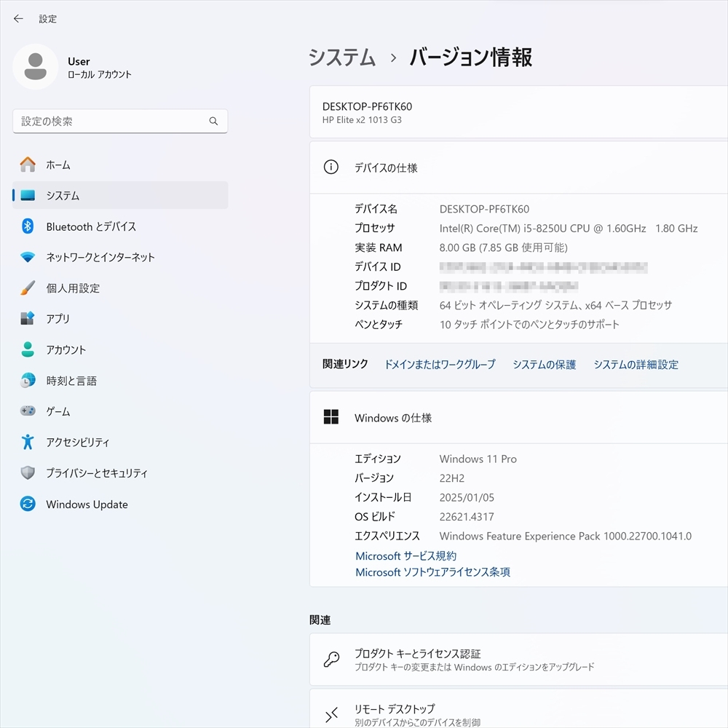Collapse the Windows の仕様 section header

[x=518, y=417]
